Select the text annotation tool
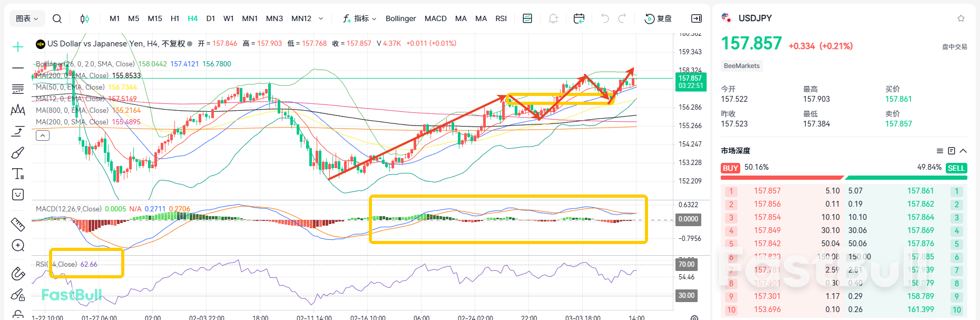The height and width of the screenshot is (320, 980). pyautogui.click(x=18, y=173)
